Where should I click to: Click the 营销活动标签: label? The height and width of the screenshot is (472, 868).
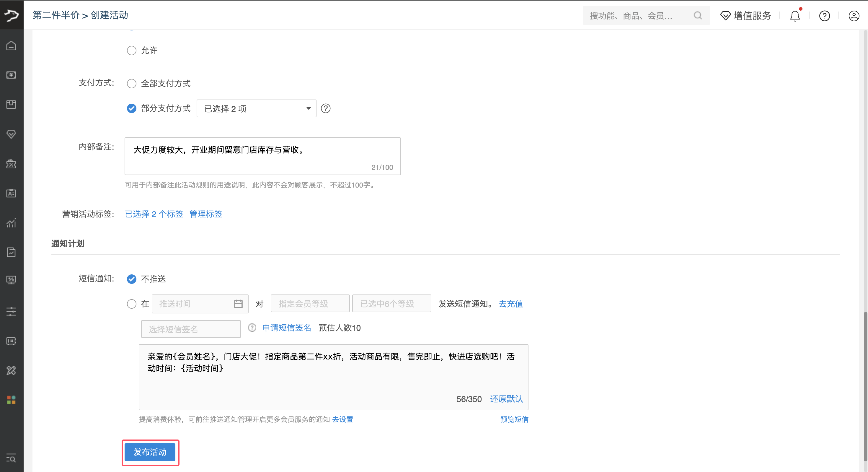click(88, 214)
